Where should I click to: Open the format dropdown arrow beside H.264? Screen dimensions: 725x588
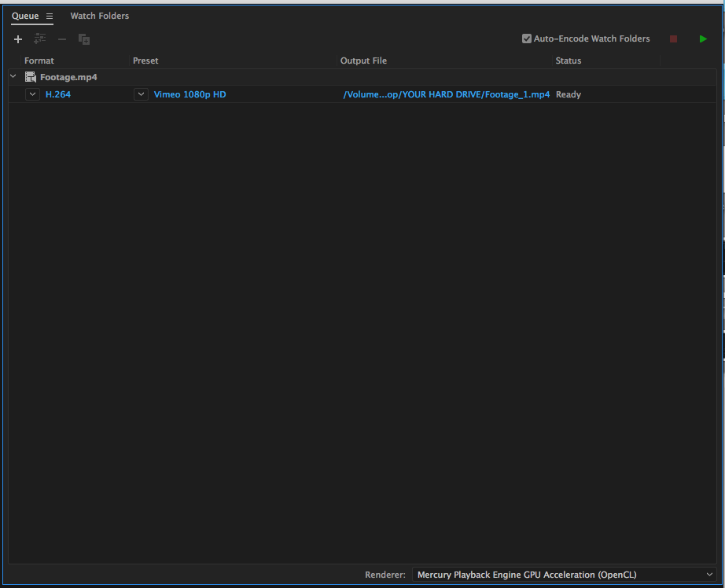(32, 94)
